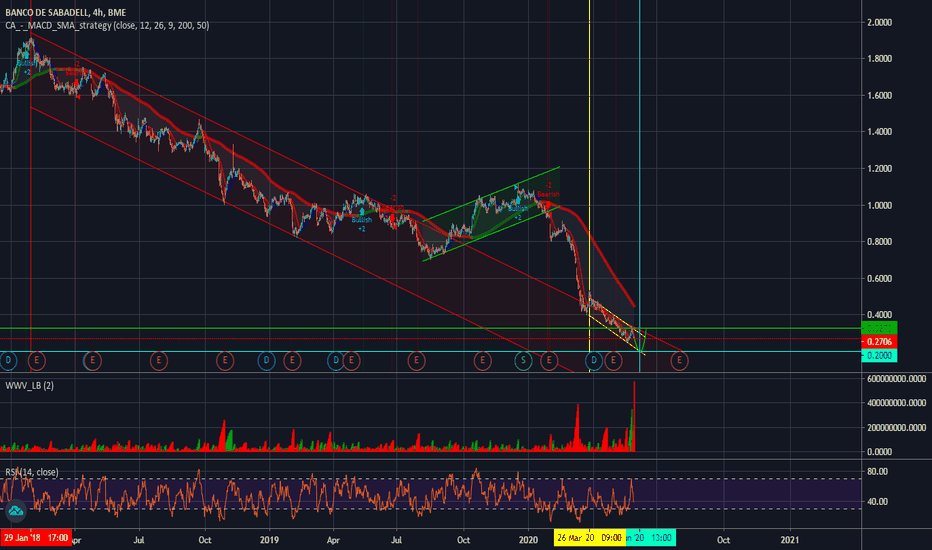Click the Jul label between Apr and Oct 2018

pyautogui.click(x=139, y=540)
